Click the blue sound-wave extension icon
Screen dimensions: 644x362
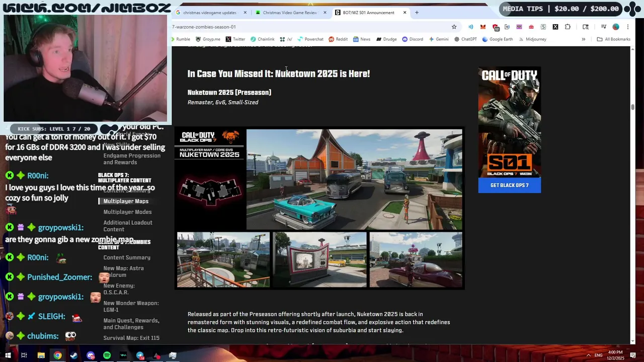470,27
